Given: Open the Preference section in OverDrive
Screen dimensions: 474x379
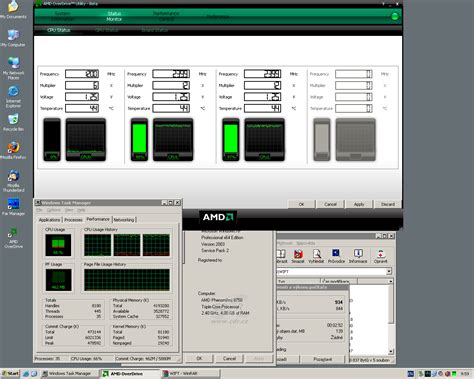Looking at the screenshot, I should coord(217,16).
